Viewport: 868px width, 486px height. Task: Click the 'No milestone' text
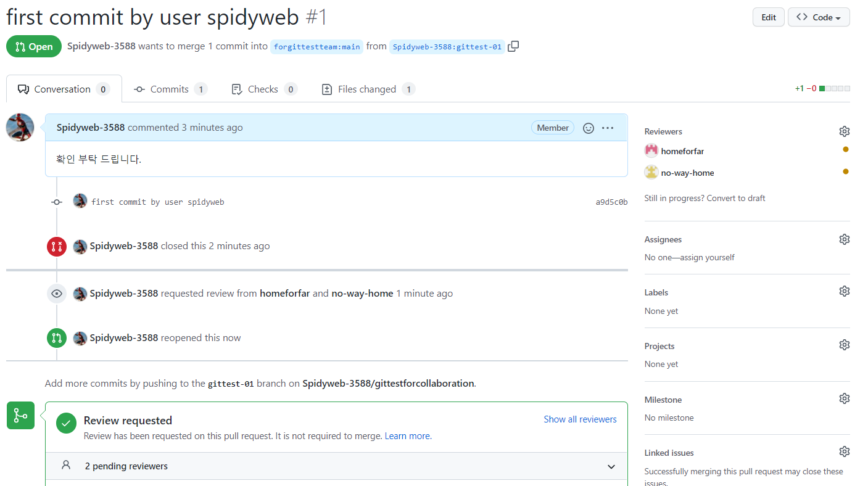click(669, 418)
